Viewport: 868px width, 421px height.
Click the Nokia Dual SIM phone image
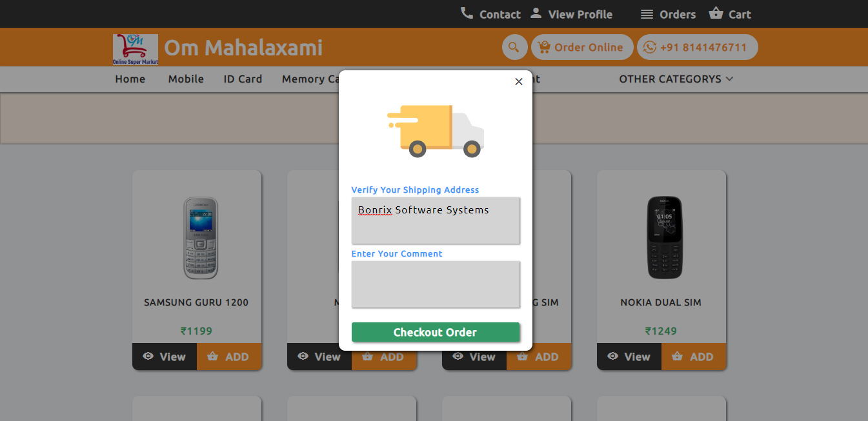tap(664, 238)
